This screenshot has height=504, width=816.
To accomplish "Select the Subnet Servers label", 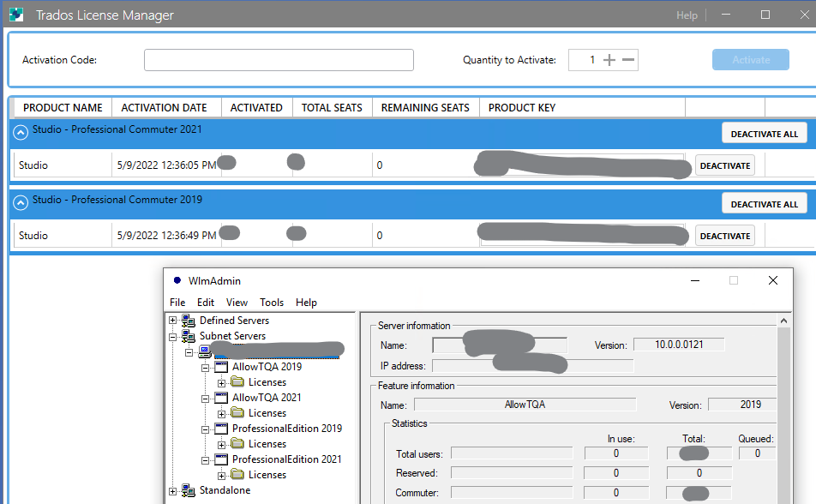I will pyautogui.click(x=232, y=336).
